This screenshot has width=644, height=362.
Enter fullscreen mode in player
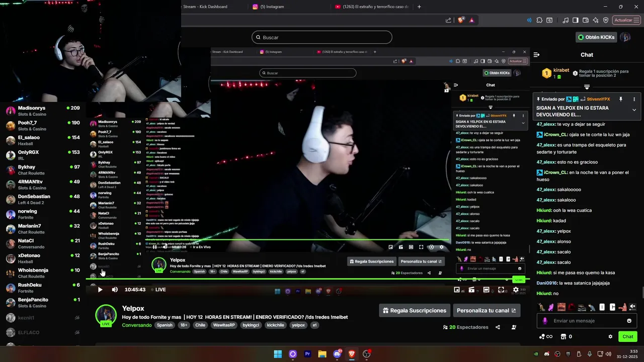click(501, 290)
